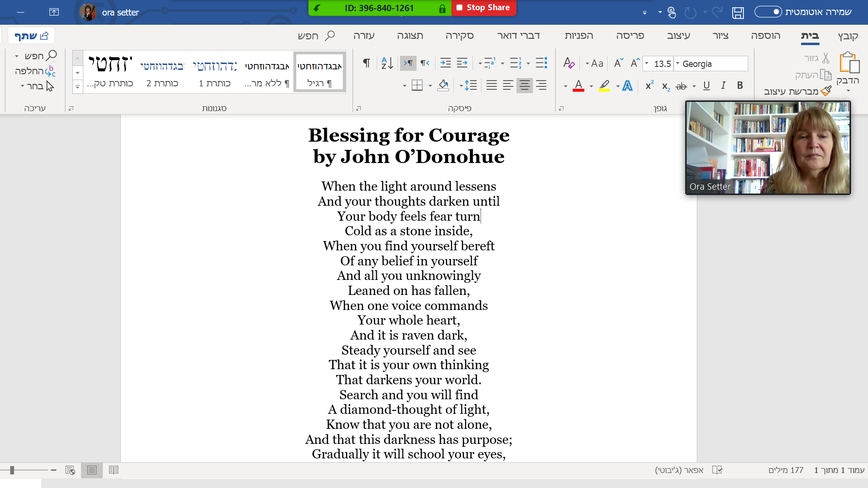Toggle show paragraph marks pilcrow
The image size is (868, 488).
[x=367, y=63]
